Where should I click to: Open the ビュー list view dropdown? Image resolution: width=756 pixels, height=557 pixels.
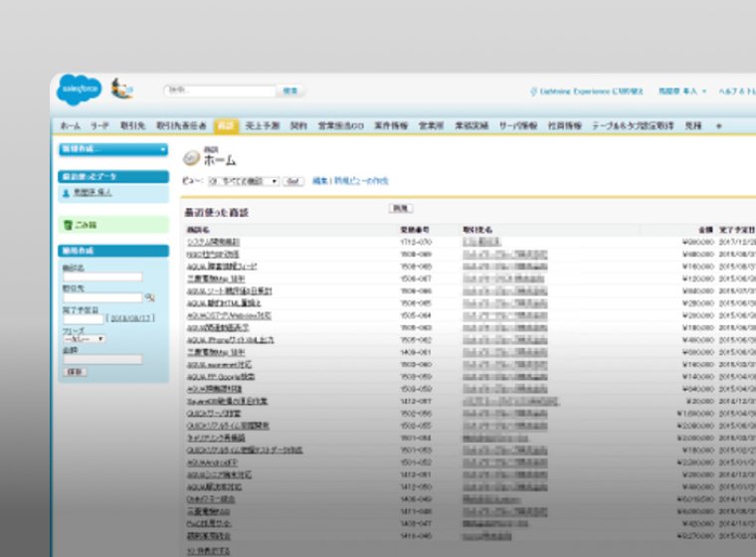(x=244, y=181)
